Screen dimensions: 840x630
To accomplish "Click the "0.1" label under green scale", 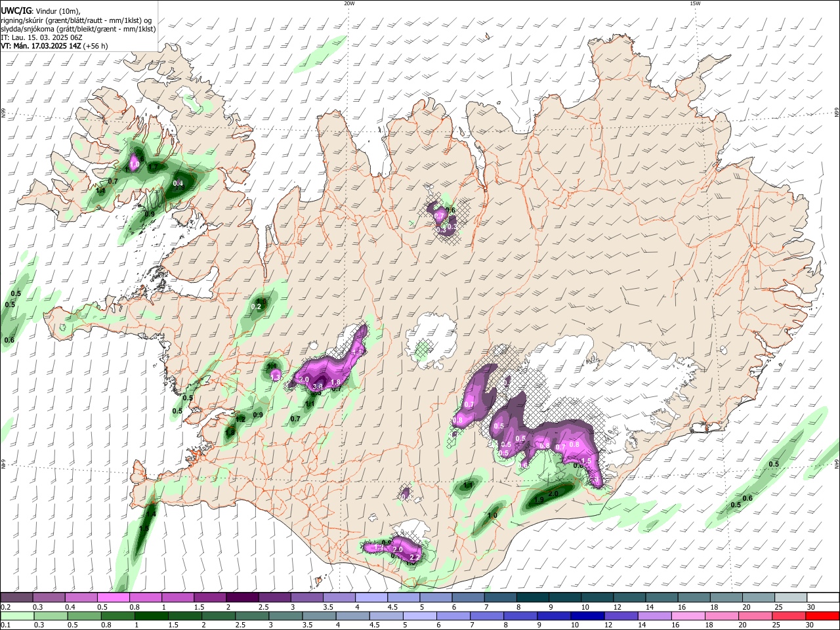I will (x=5, y=625).
